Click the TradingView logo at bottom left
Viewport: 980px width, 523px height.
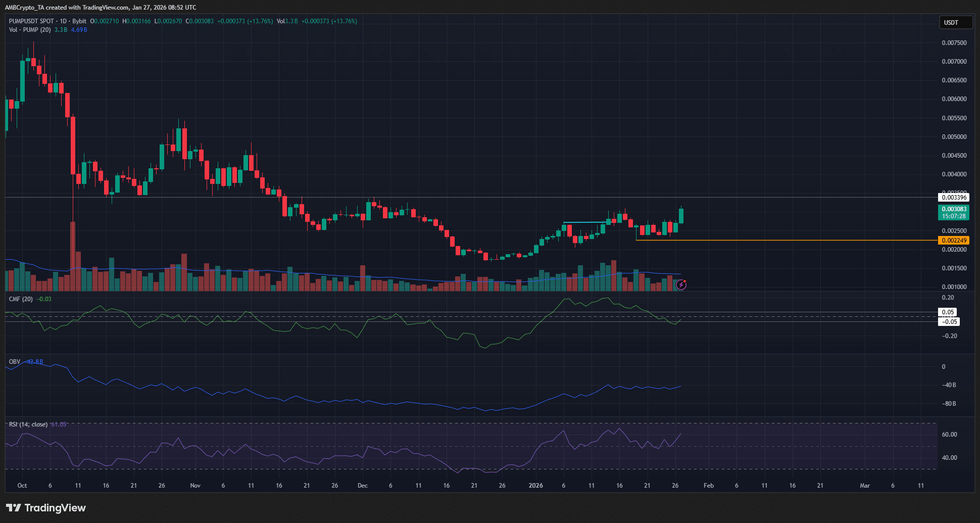[46, 508]
